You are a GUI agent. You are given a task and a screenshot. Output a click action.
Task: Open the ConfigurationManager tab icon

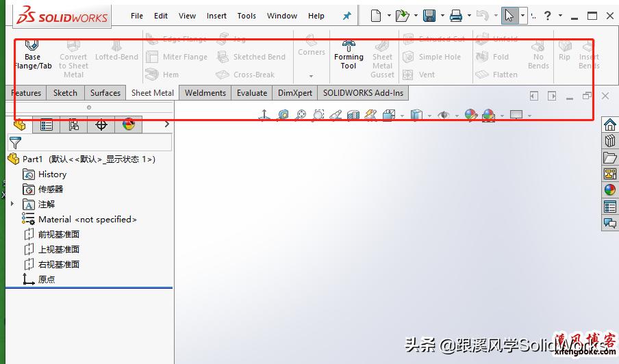[73, 125]
